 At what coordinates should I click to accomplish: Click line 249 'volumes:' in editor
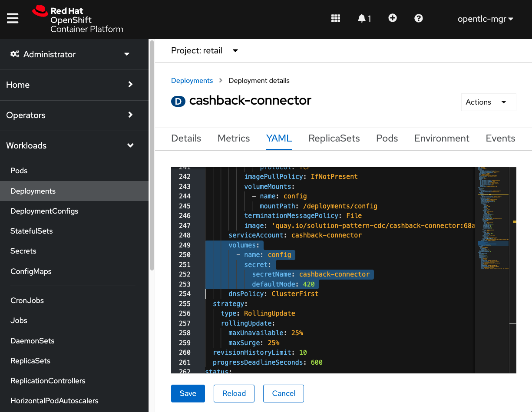coord(243,245)
